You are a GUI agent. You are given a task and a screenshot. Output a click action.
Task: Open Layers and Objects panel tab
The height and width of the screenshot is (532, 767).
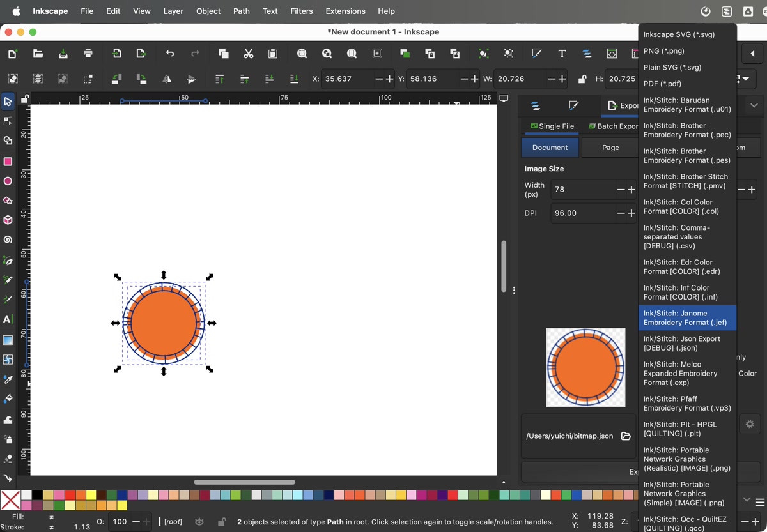(x=536, y=105)
